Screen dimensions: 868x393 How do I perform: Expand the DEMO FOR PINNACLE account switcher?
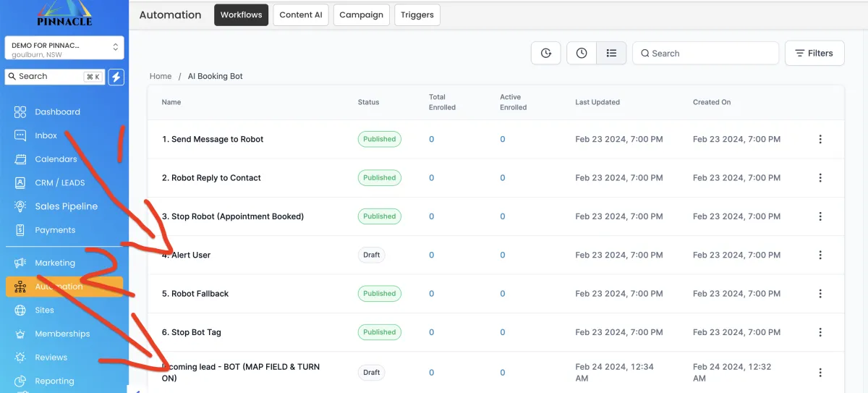pyautogui.click(x=64, y=48)
